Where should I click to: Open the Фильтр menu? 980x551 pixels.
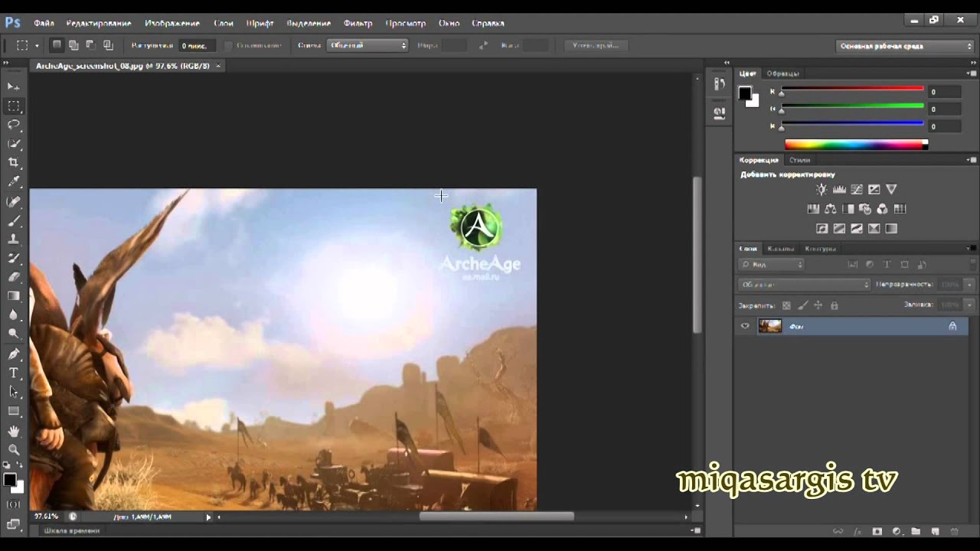[x=358, y=24]
